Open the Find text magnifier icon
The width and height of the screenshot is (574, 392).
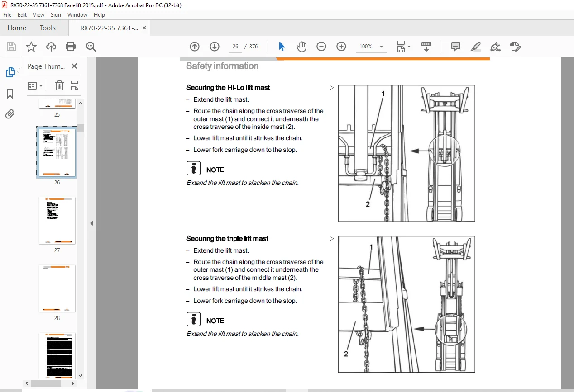tap(91, 47)
